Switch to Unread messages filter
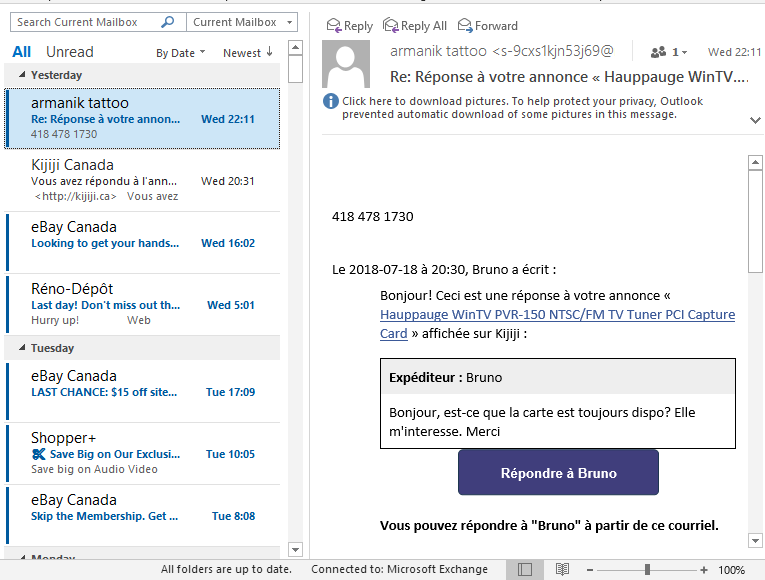 [70, 52]
